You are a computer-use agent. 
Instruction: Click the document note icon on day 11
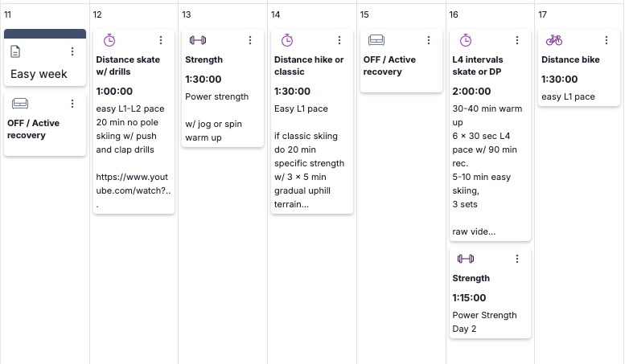(x=15, y=51)
